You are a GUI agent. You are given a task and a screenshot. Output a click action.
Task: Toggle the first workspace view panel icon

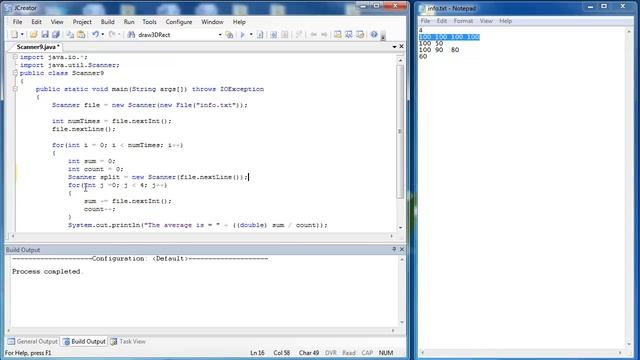[x=338, y=35]
